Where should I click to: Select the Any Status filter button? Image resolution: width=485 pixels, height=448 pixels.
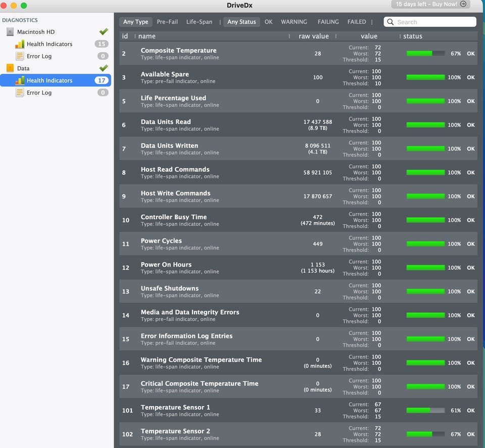[x=241, y=22]
